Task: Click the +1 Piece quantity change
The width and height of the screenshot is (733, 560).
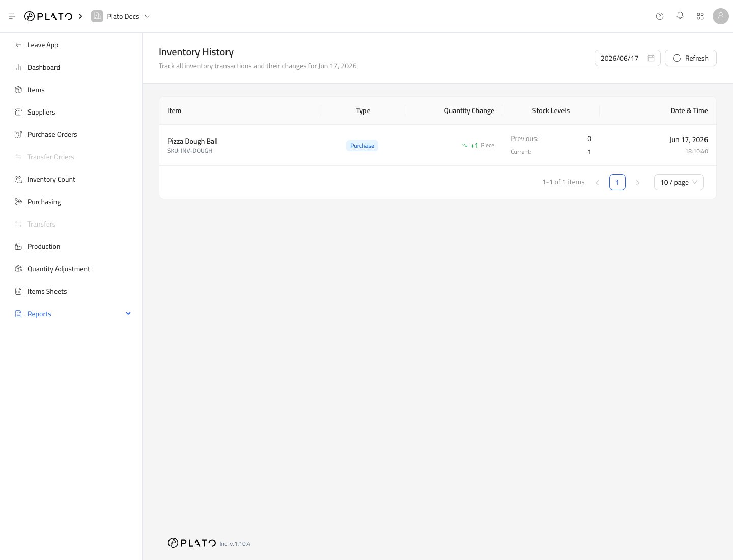Action: point(477,145)
